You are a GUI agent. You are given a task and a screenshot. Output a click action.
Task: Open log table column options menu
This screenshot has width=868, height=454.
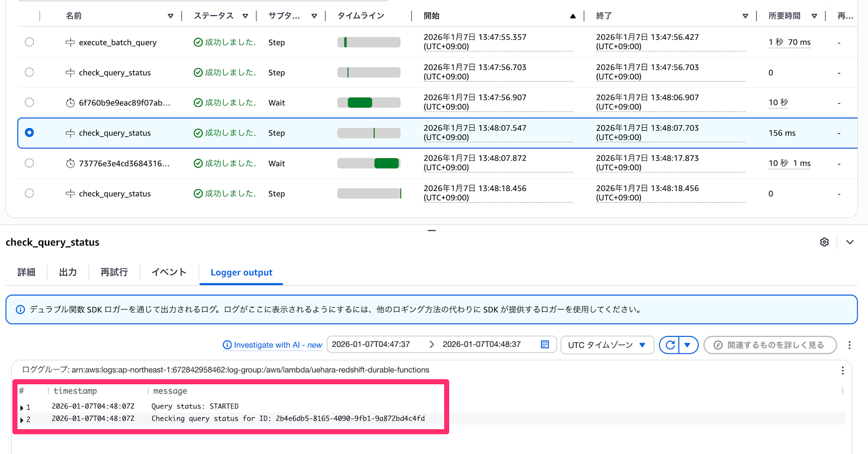[x=842, y=391]
